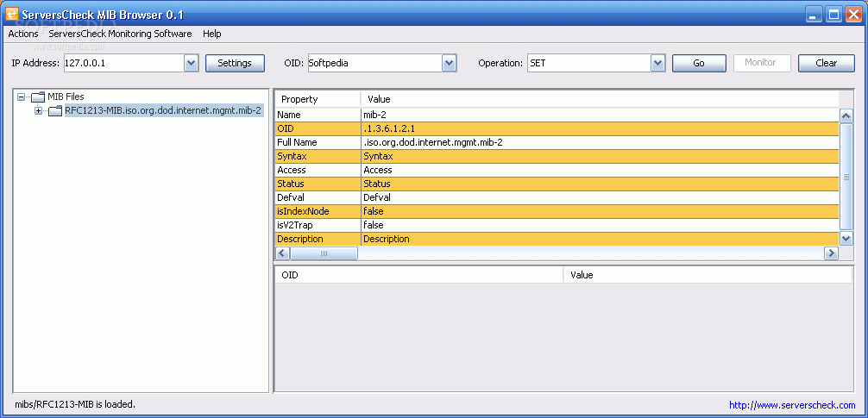Select the Access property label
Viewport: 868px width, 418px height.
tap(318, 171)
